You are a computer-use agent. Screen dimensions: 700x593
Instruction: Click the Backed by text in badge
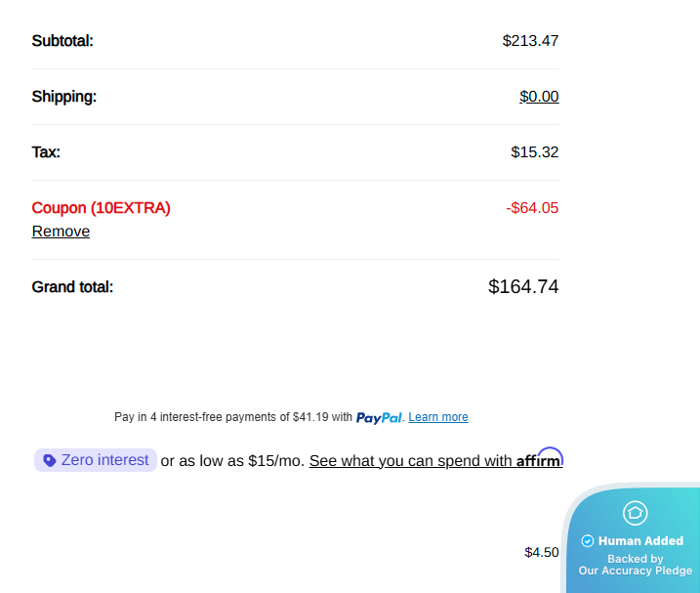[636, 559]
